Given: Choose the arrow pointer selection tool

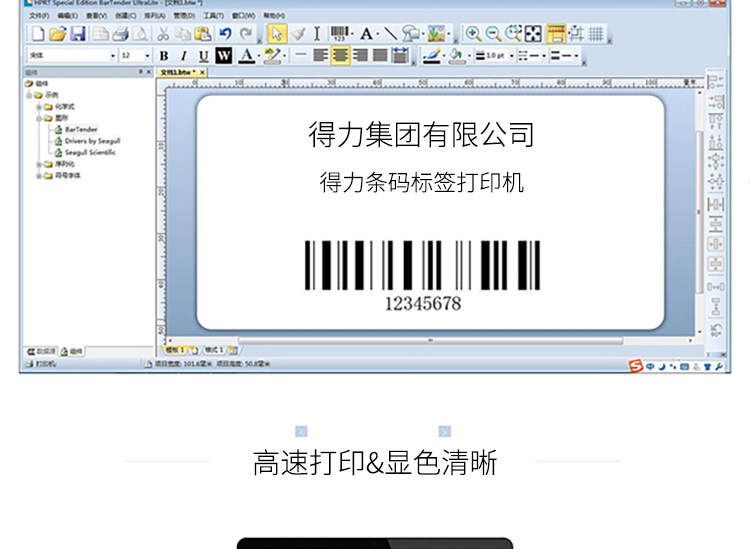Looking at the screenshot, I should point(277,33).
